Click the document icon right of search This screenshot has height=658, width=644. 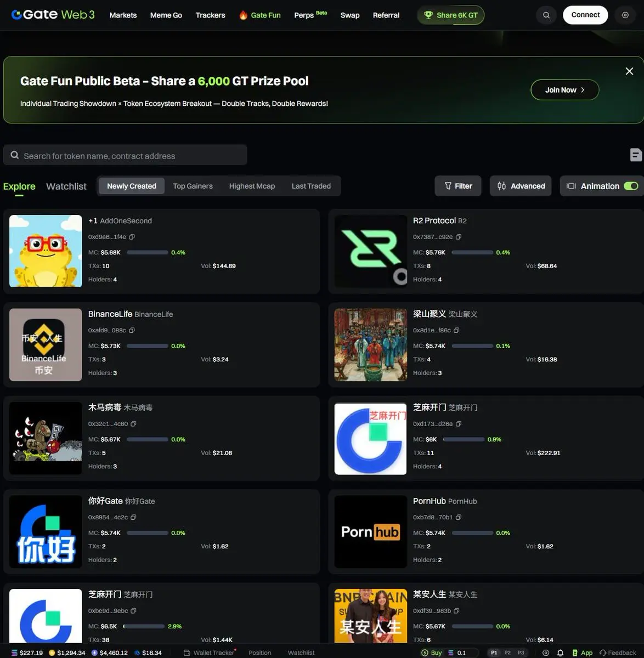(x=636, y=155)
